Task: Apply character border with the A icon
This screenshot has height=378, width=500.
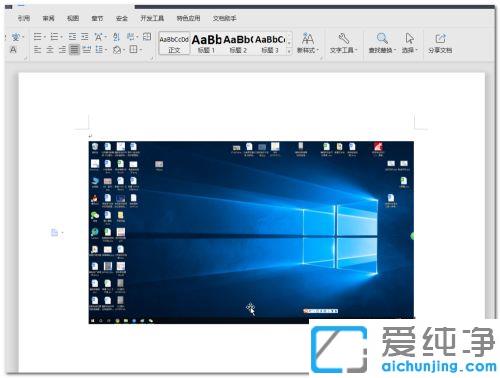Action: pyautogui.click(x=13, y=50)
